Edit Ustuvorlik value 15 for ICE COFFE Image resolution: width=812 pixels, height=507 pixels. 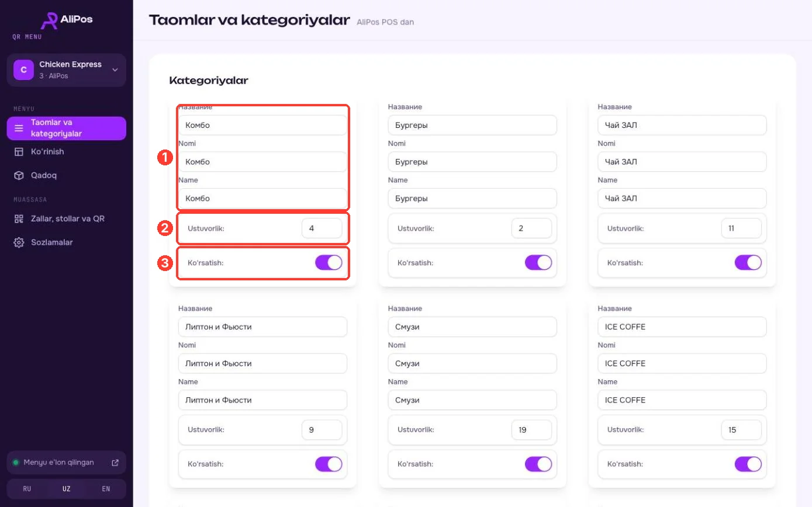[741, 429]
